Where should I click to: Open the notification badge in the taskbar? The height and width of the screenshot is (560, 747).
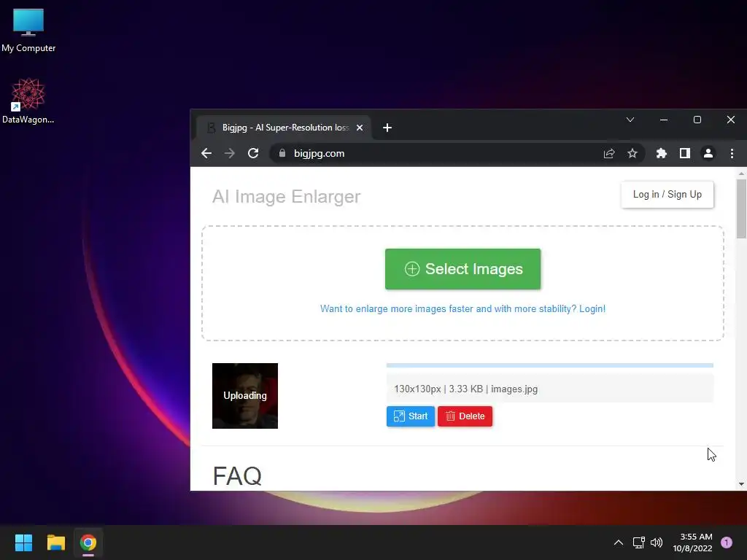click(x=727, y=542)
